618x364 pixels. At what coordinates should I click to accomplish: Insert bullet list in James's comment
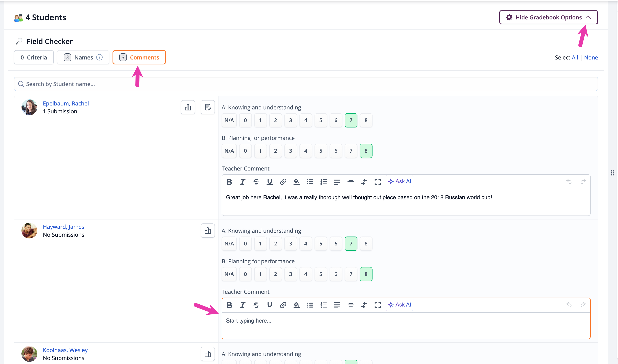click(x=310, y=305)
